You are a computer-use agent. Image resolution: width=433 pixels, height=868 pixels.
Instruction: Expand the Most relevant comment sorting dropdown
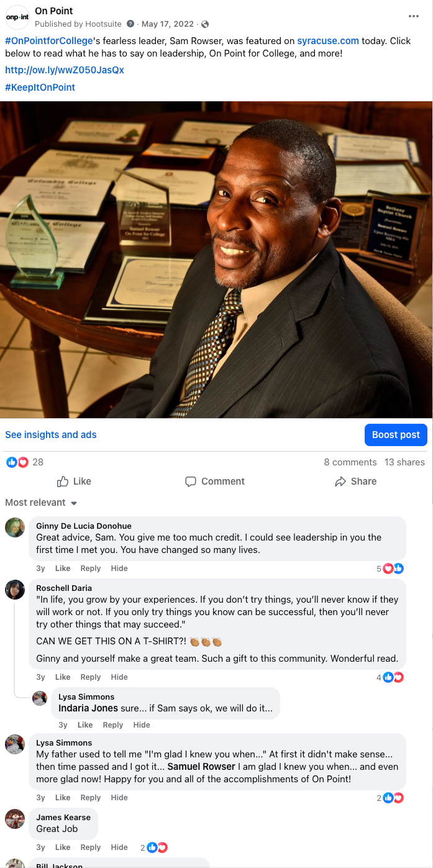click(41, 503)
